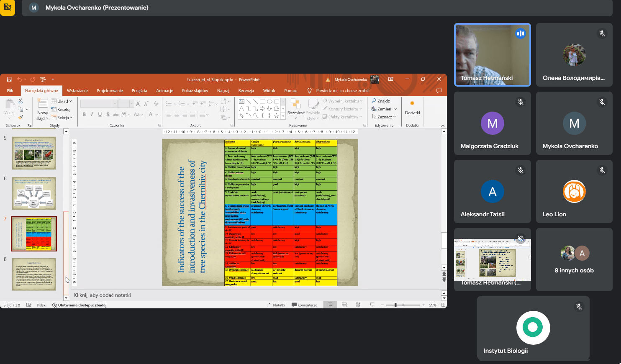Open the font size combo box
The width and height of the screenshot is (621, 364).
[x=126, y=103]
